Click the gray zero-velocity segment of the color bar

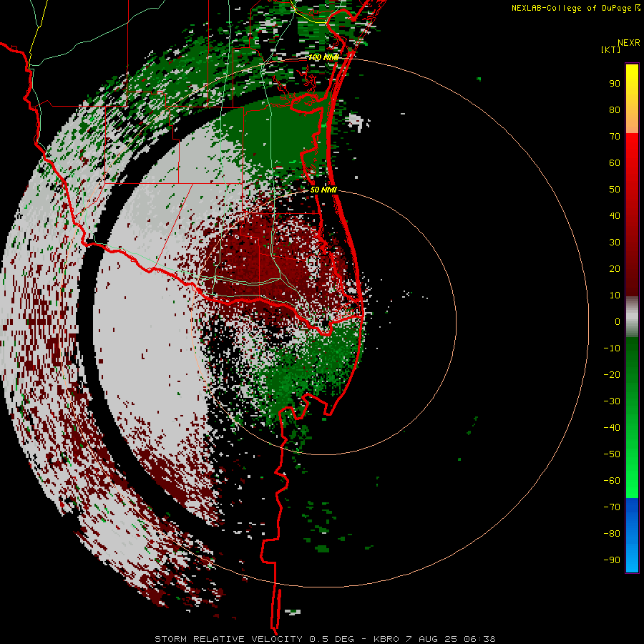click(632, 317)
